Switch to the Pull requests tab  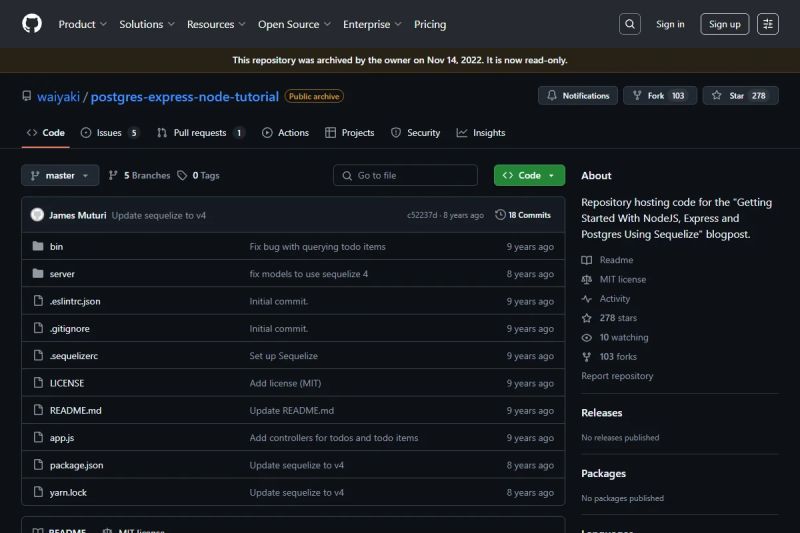click(201, 133)
